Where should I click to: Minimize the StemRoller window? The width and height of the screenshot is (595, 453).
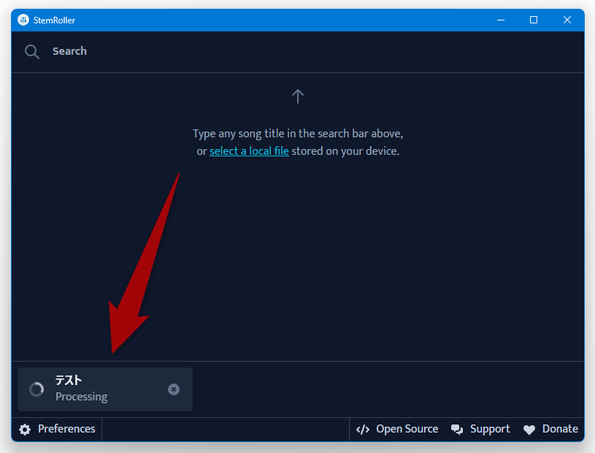pos(501,20)
